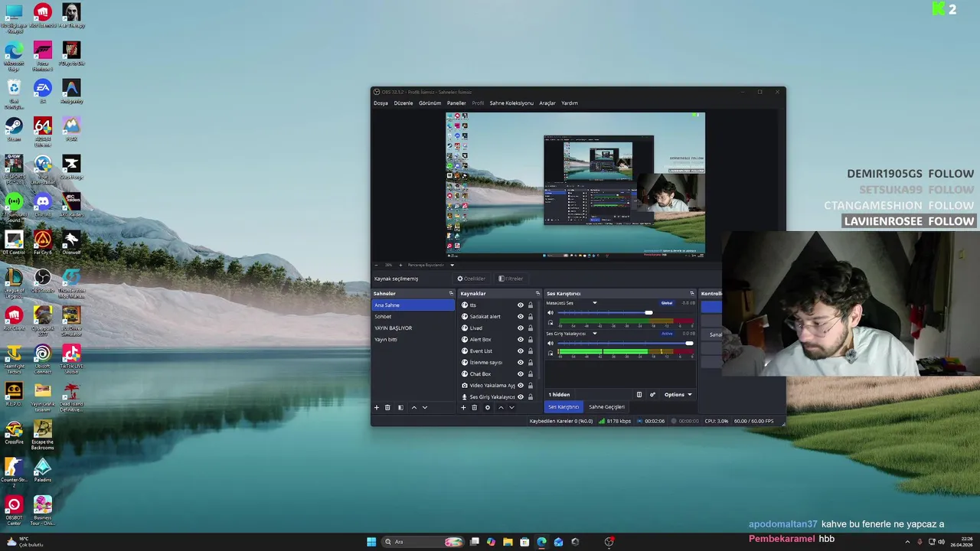Remove the selected source with the trash icon
Viewport: 980px width, 551px height.
pos(475,408)
